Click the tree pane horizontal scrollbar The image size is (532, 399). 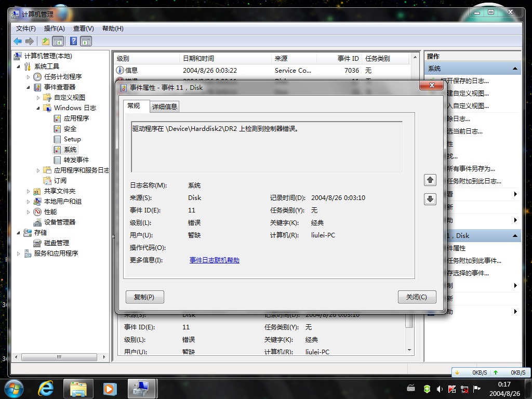point(60,357)
